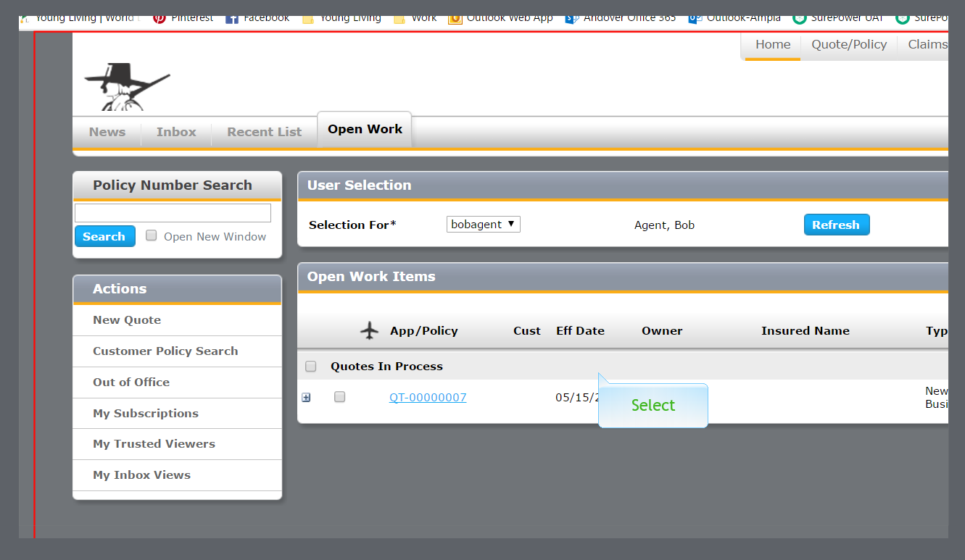965x560 pixels.
Task: Enable the Open New Window checkbox
Action: (152, 235)
